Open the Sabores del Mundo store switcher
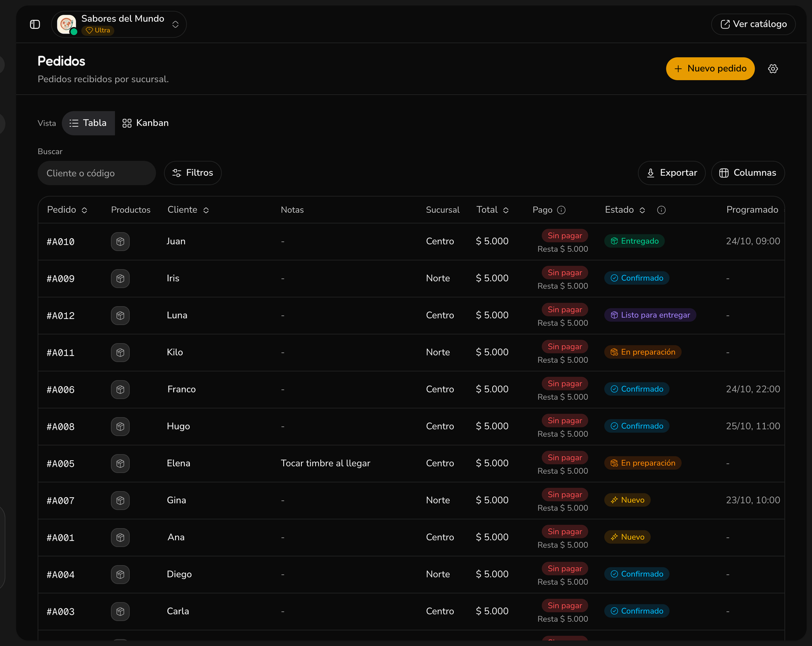The height and width of the screenshot is (646, 812). tap(119, 24)
